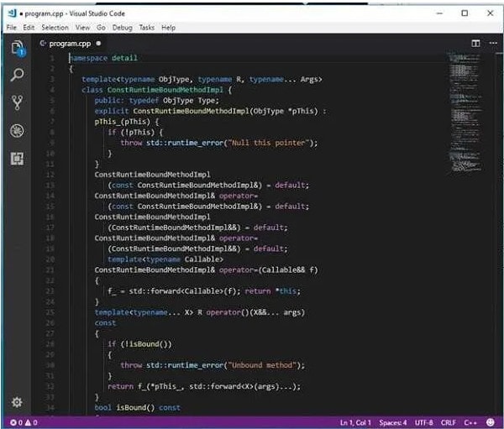This screenshot has height=429, width=504.
Task: Open the Extensions view icon
Action: click(x=17, y=159)
